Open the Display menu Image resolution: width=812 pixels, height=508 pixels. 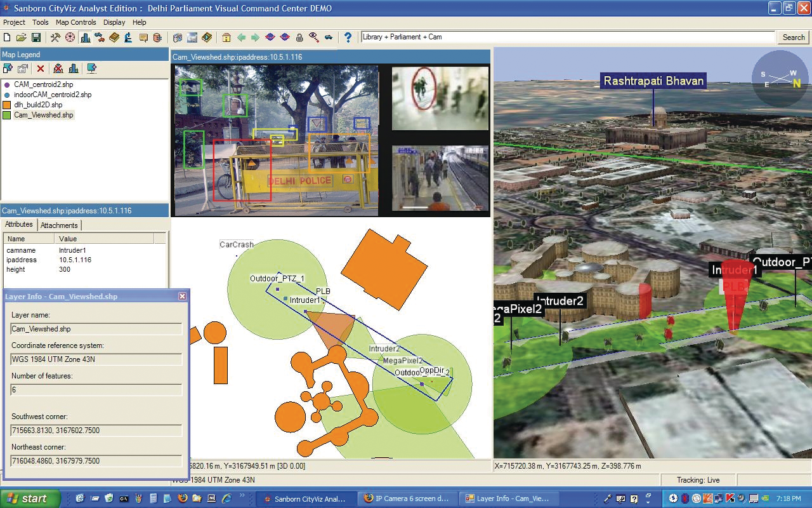[114, 22]
